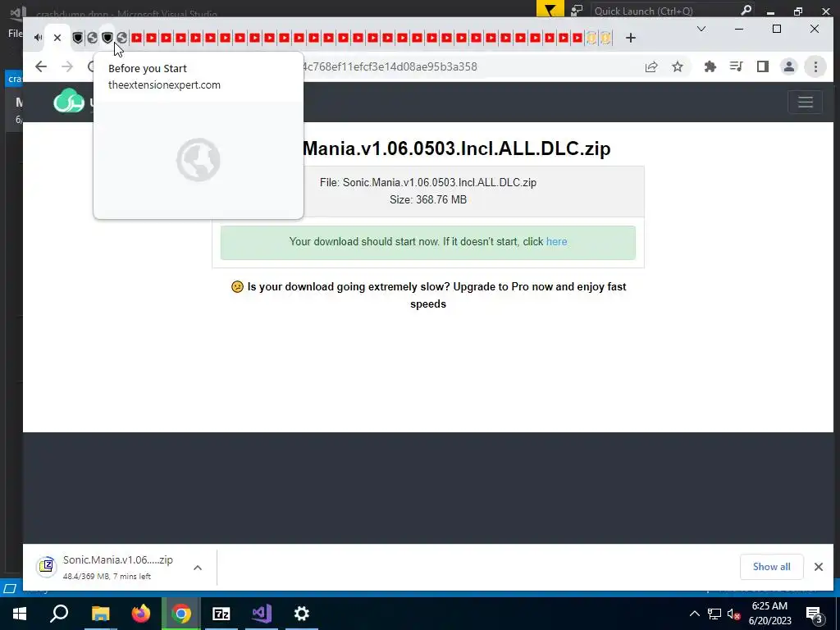Open Chrome profile avatar

(788, 66)
